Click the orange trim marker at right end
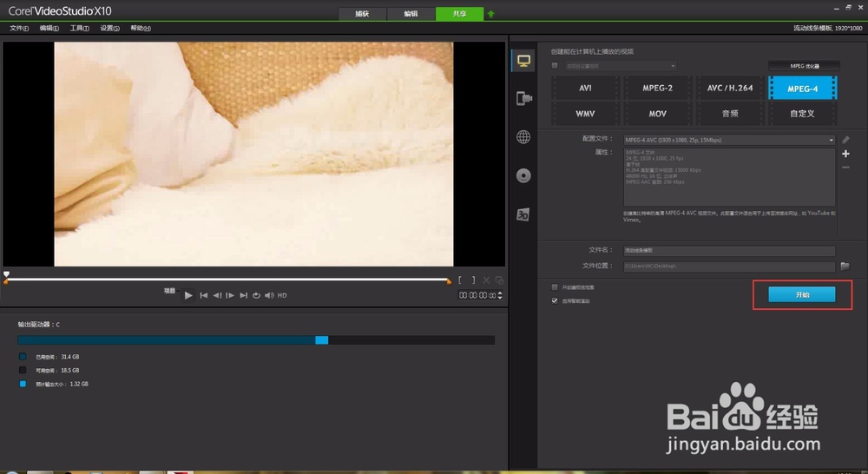This screenshot has height=474, width=868. point(449,282)
